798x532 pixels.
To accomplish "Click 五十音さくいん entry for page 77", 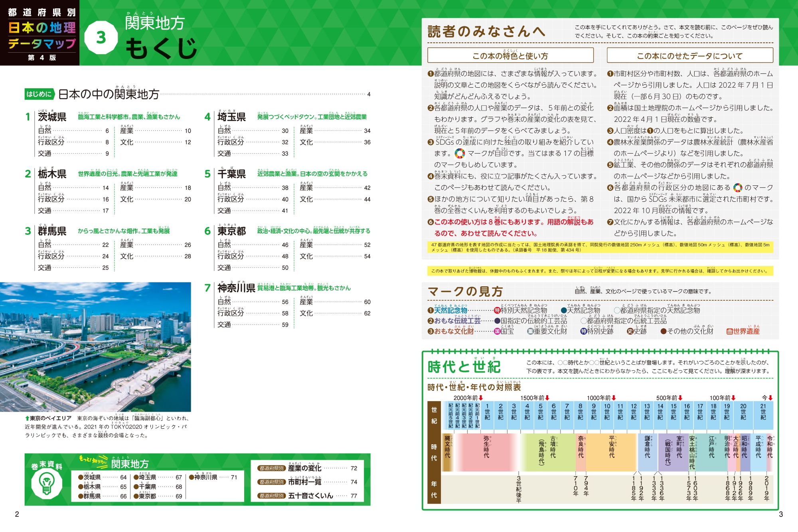I will [x=322, y=496].
